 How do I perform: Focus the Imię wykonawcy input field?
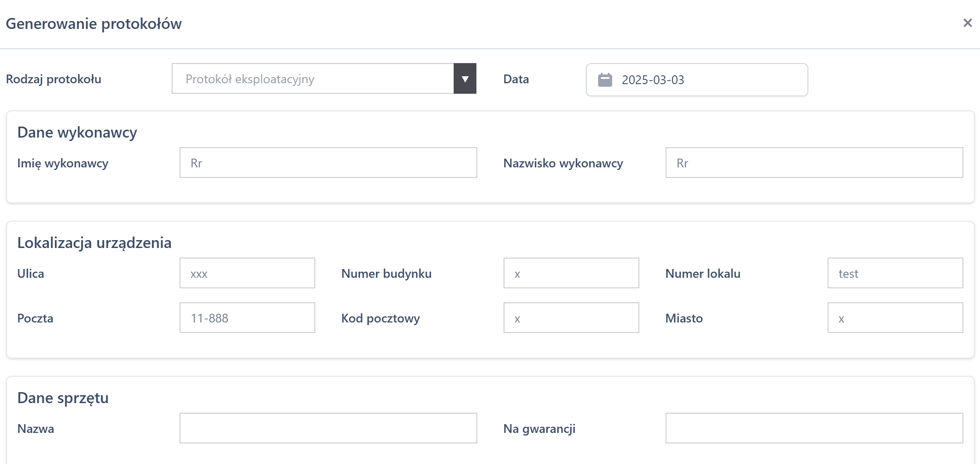[x=328, y=163]
